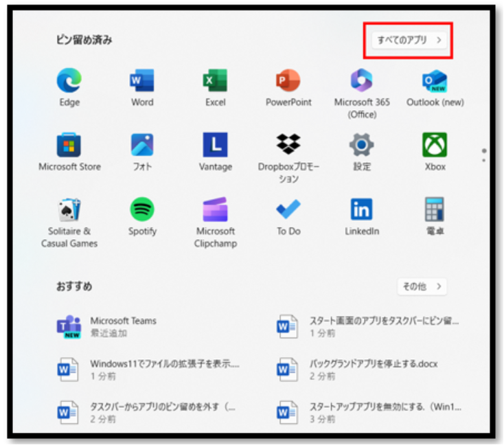This screenshot has height=445, width=504.
Task: Launch the Xbox app
Action: tap(435, 152)
